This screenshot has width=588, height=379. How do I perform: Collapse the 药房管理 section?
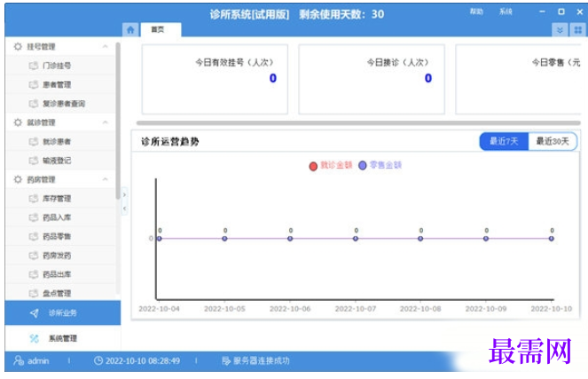[106, 179]
